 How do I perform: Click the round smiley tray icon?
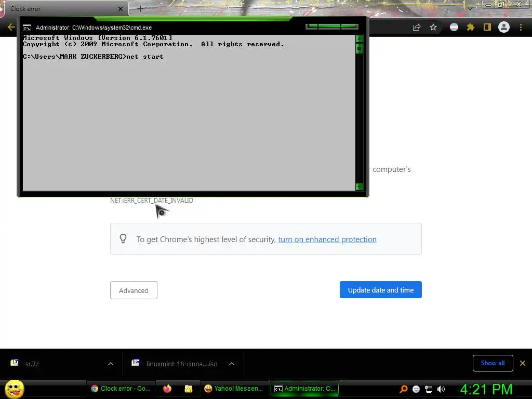click(416, 389)
